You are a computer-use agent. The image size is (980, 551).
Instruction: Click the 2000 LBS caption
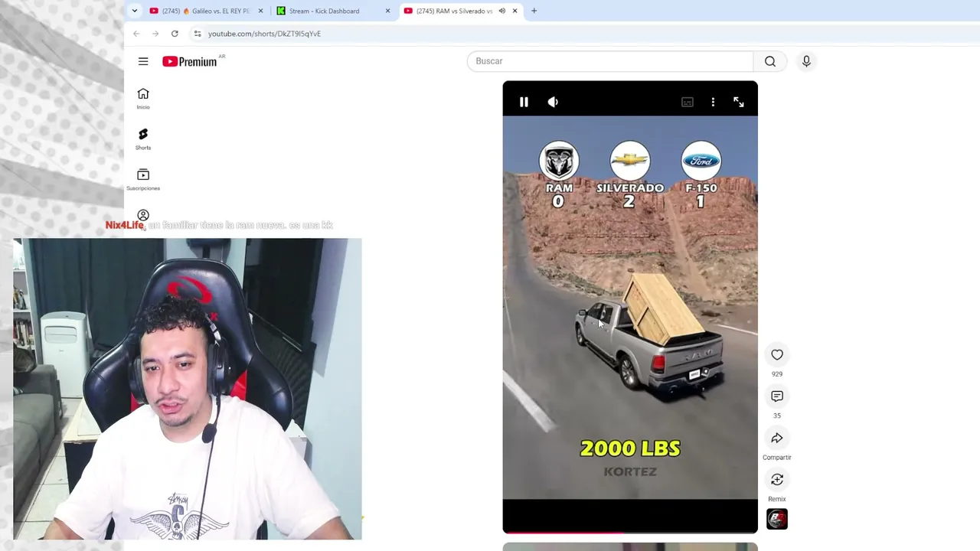[630, 448]
